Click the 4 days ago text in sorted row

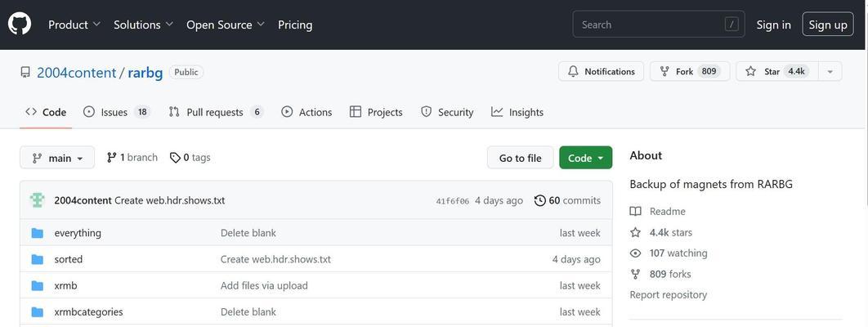pos(576,259)
